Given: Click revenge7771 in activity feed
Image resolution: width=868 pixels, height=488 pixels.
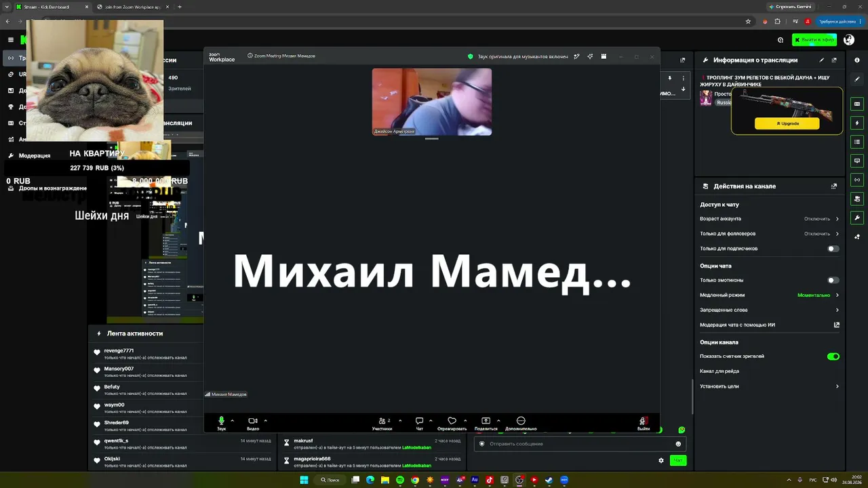Looking at the screenshot, I should click(119, 351).
